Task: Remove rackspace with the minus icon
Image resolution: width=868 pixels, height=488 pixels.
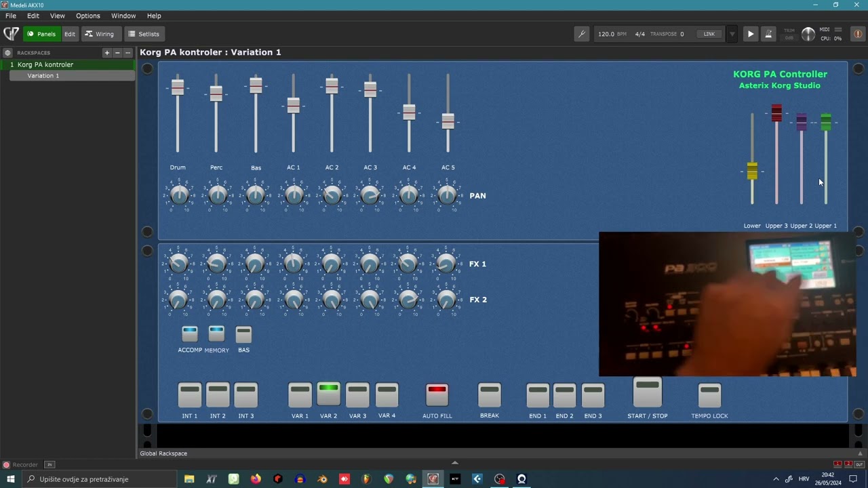Action: point(117,53)
